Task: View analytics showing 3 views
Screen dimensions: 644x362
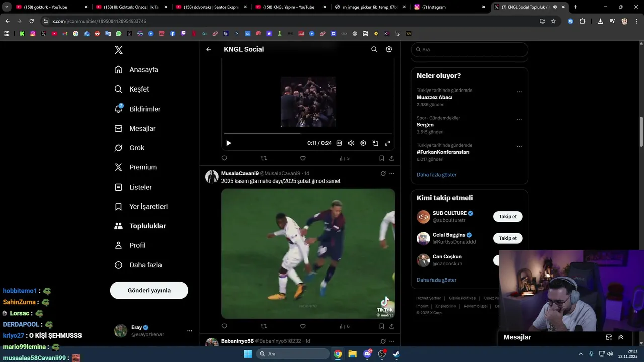Action: tap(345, 158)
